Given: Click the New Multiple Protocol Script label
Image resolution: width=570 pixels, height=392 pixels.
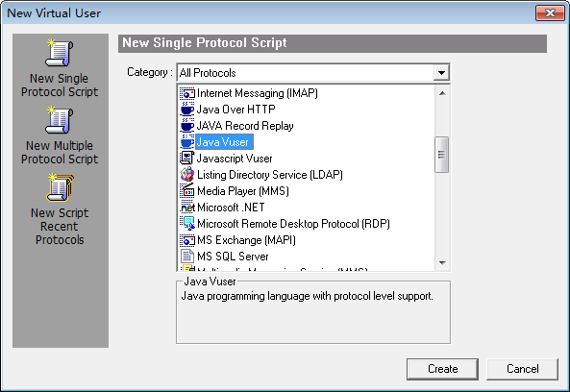Looking at the screenshot, I should coord(60,152).
